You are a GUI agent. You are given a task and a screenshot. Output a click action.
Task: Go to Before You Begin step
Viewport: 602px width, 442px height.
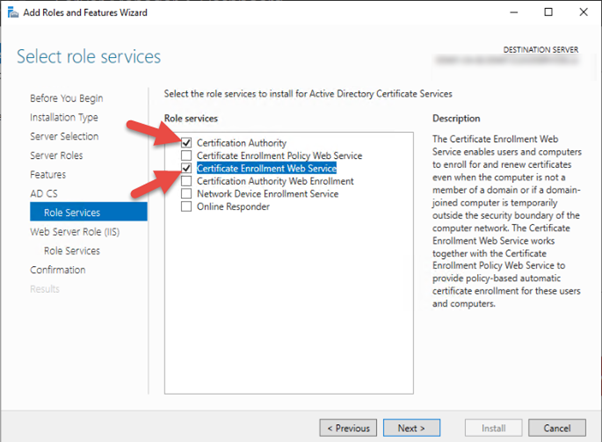[x=66, y=98]
